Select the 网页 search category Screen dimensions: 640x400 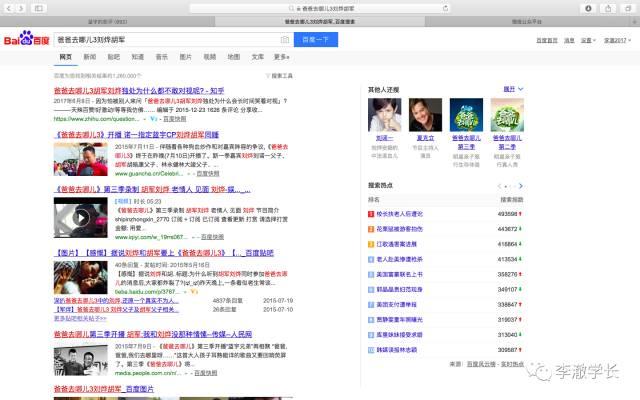(x=66, y=57)
